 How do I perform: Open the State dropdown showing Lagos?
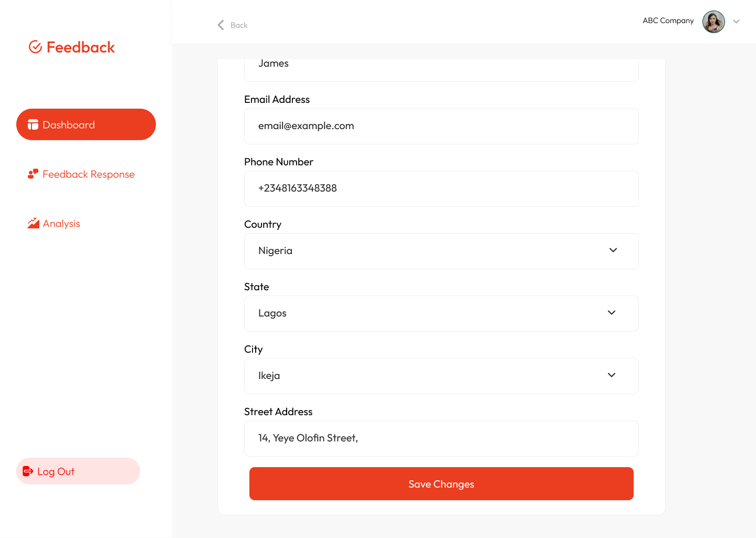click(441, 313)
